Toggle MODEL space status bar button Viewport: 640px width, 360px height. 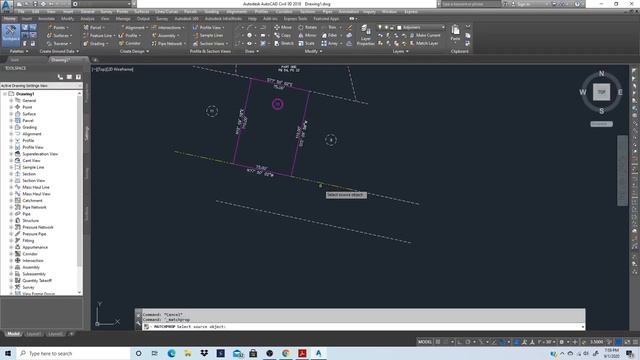point(425,342)
